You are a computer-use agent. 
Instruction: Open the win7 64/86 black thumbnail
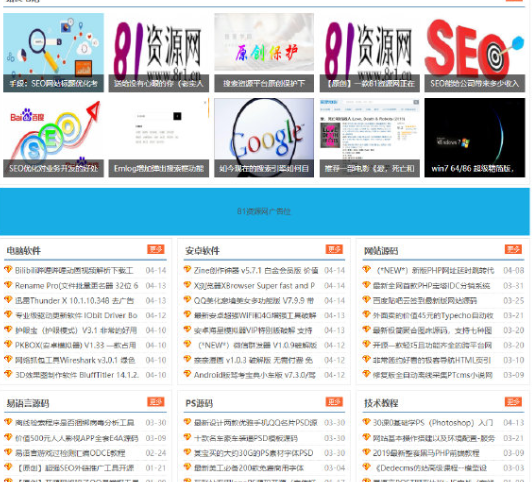(475, 137)
